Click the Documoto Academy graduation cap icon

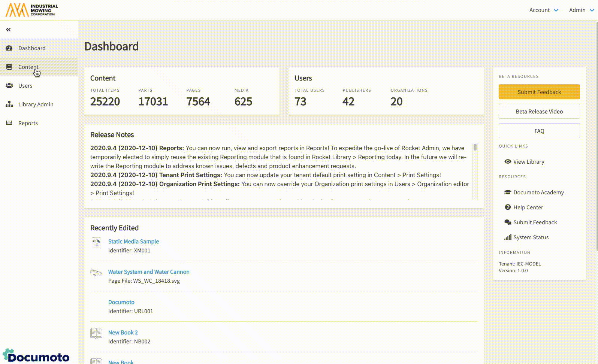pyautogui.click(x=508, y=192)
